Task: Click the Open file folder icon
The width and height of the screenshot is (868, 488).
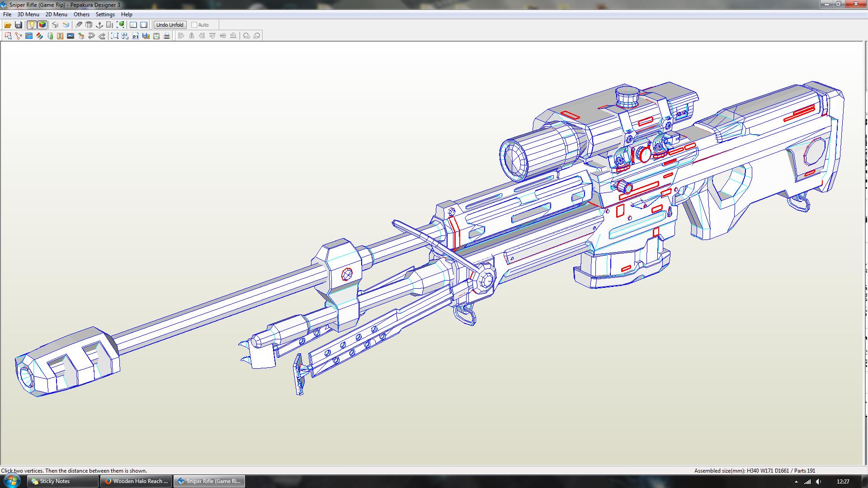Action: click(x=8, y=25)
